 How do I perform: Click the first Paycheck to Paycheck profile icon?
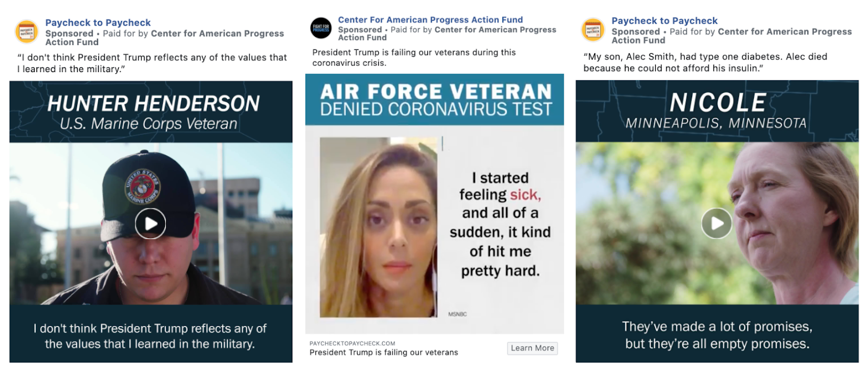point(27,31)
